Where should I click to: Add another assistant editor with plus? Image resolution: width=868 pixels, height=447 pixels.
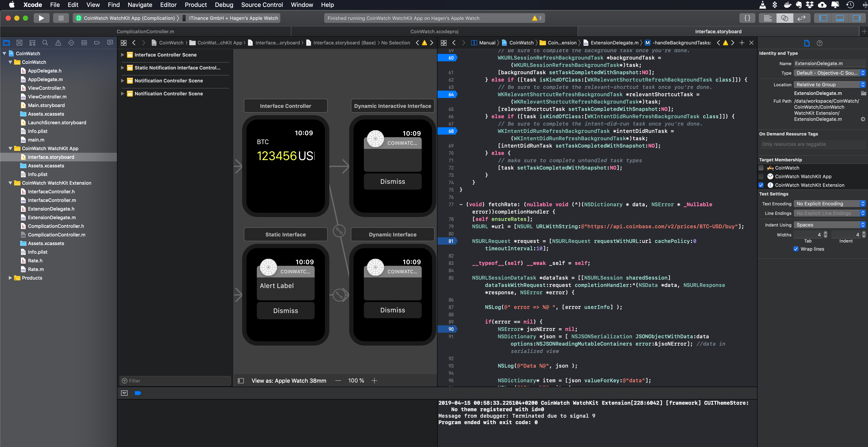point(742,43)
